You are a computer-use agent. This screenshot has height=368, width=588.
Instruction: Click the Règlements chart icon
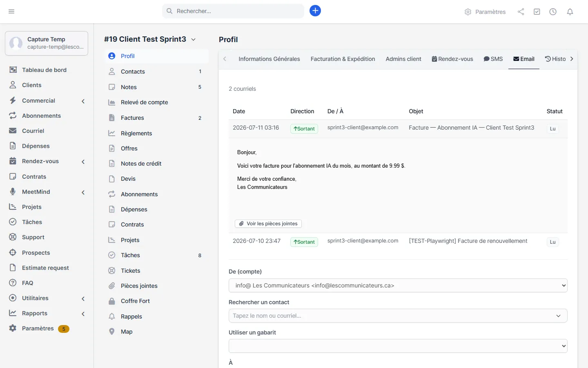click(x=112, y=133)
